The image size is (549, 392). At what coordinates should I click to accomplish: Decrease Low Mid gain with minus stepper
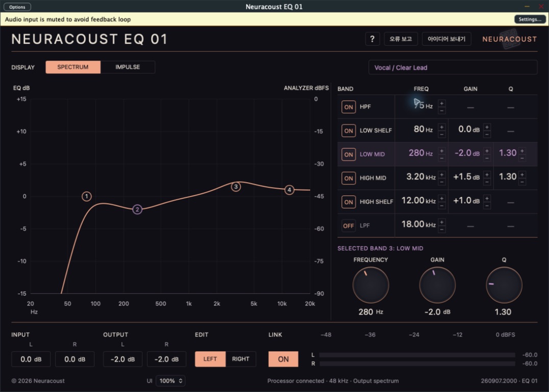[x=487, y=158]
